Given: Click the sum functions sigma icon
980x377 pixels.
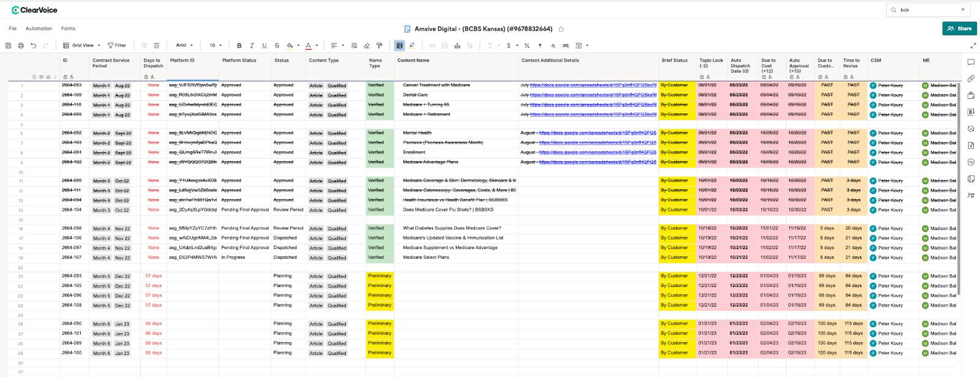Looking at the screenshot, I should pyautogui.click(x=490, y=45).
